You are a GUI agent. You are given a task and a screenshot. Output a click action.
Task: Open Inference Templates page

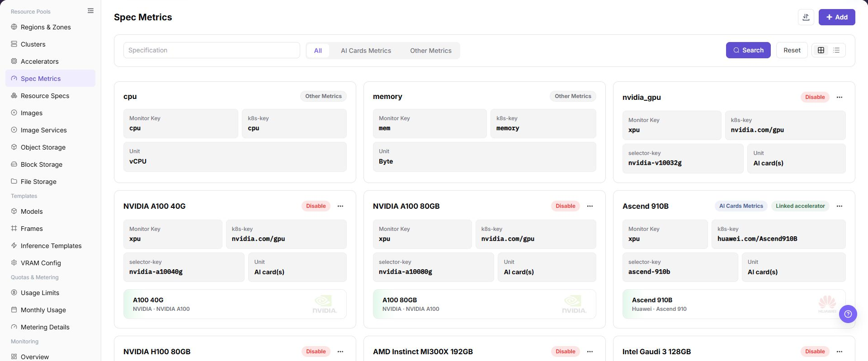coord(50,246)
